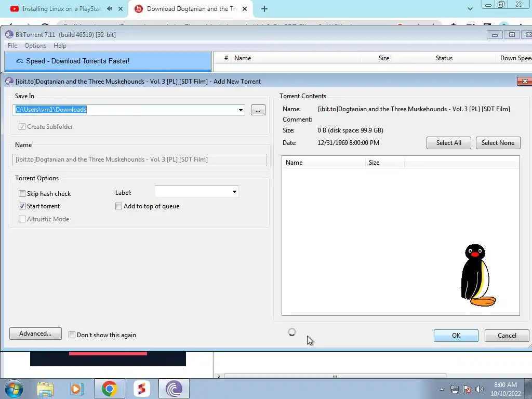The width and height of the screenshot is (532, 399).
Task: Confirm the torrent with OK
Action: pos(456,336)
